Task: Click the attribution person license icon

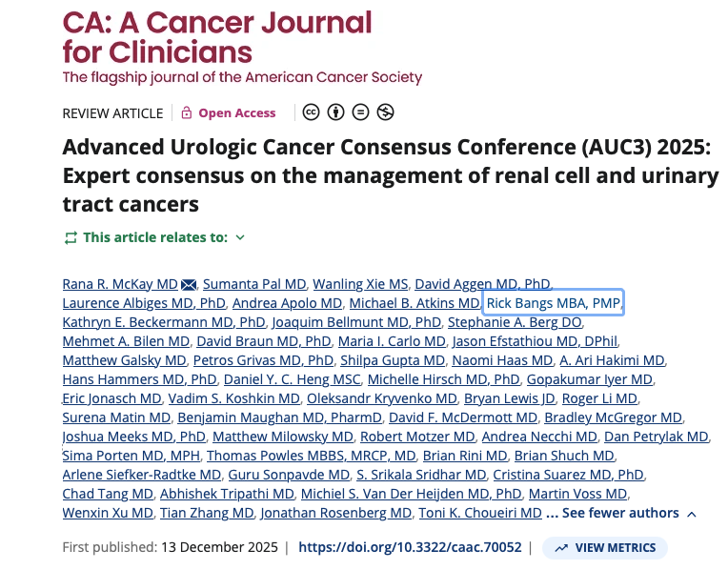Action: pos(335,112)
